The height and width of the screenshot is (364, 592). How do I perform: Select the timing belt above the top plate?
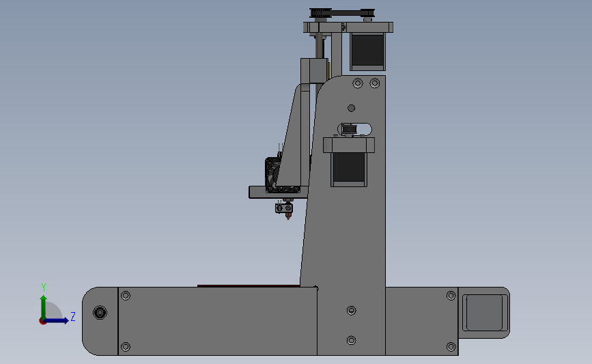pyautogui.click(x=346, y=14)
